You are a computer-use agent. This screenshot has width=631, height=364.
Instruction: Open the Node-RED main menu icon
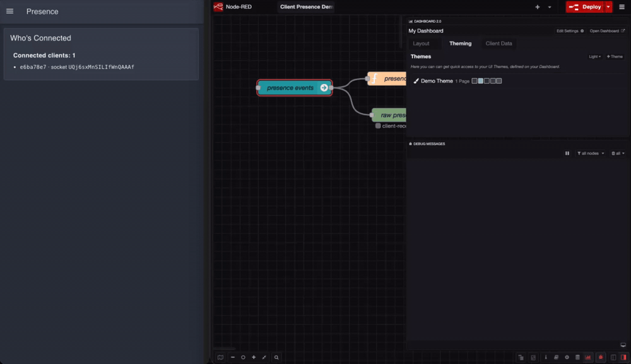[x=622, y=7]
